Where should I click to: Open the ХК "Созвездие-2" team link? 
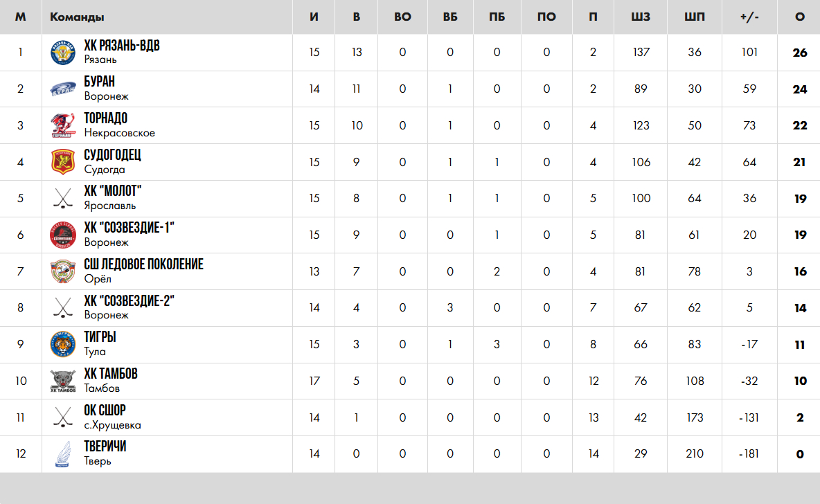pyautogui.click(x=129, y=301)
